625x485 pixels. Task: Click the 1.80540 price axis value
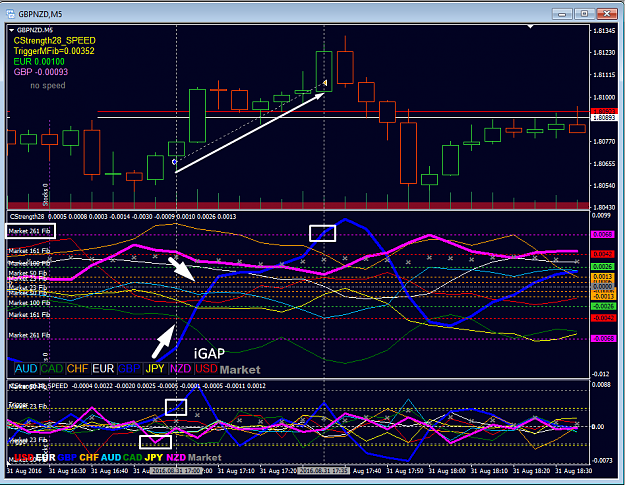(x=604, y=186)
